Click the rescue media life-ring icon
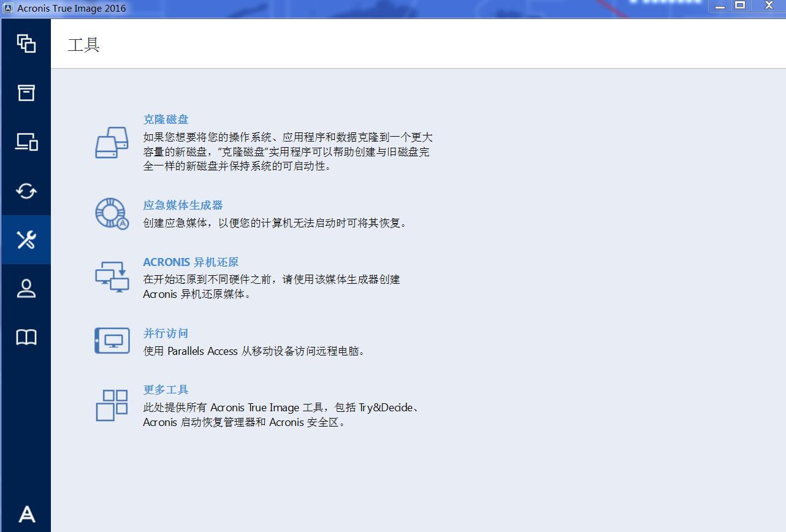 point(111,214)
